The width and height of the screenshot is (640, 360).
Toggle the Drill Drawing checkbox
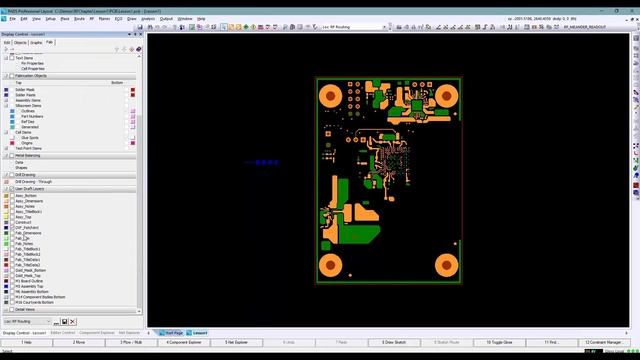point(12,175)
